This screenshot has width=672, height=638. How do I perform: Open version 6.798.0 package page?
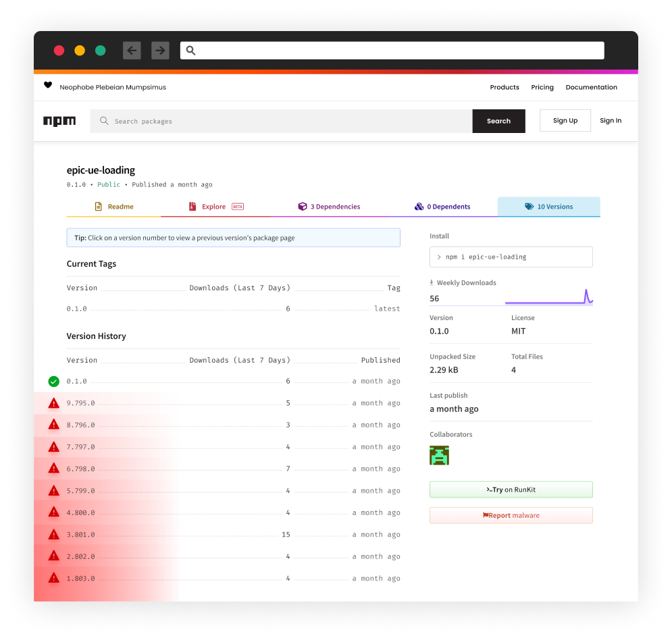(x=80, y=469)
